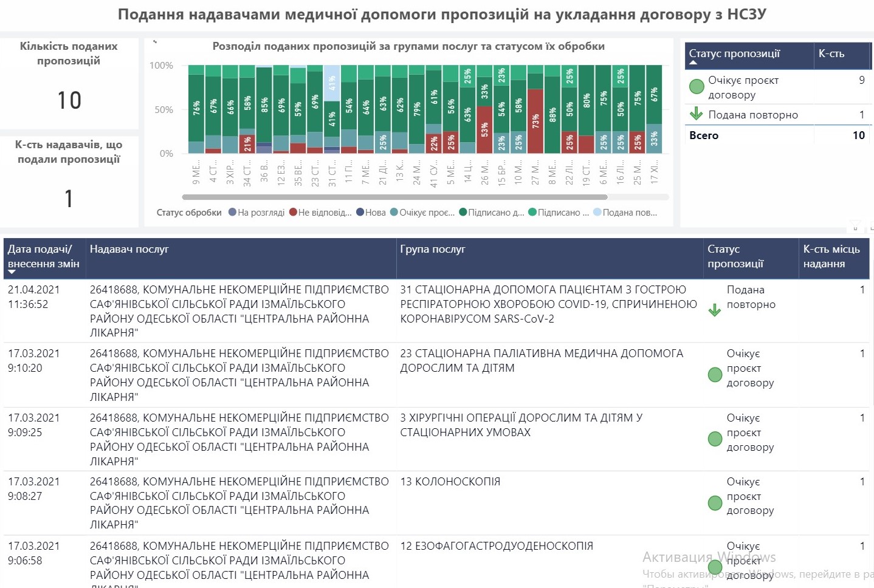Click green status circle in surgical operations row

click(715, 439)
